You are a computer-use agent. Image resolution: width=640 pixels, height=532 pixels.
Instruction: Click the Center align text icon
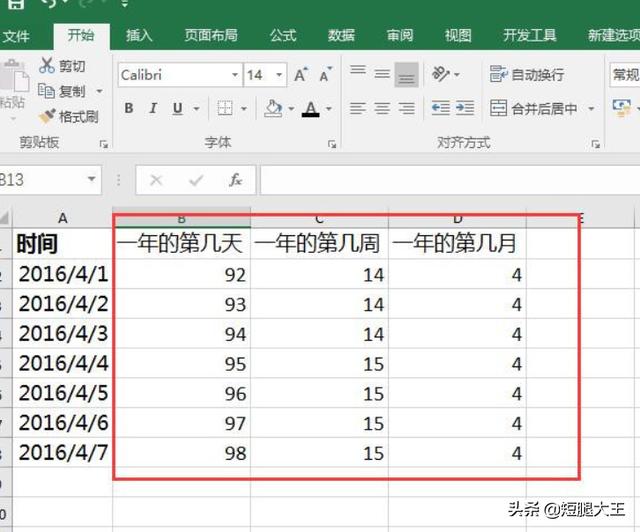[382, 108]
